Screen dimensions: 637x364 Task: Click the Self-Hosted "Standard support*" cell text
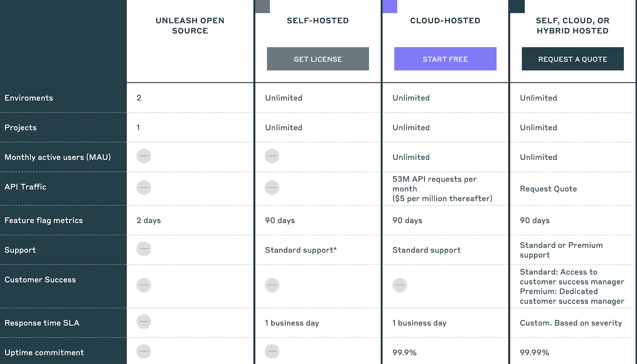pos(301,250)
